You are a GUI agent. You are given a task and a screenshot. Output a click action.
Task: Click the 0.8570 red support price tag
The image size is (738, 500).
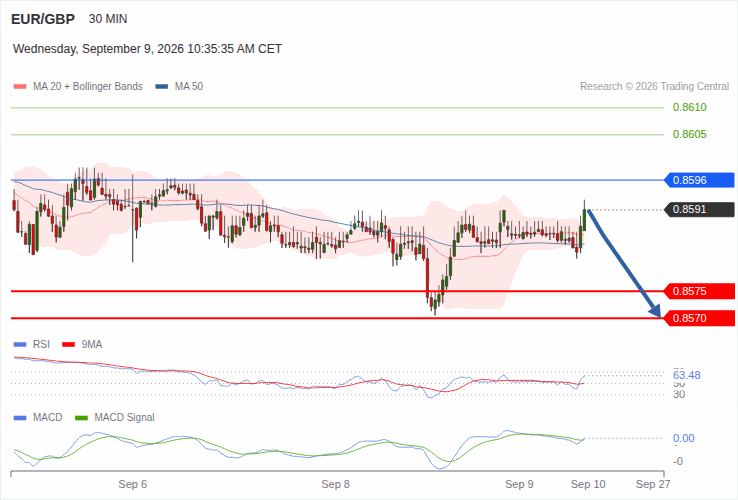pyautogui.click(x=699, y=318)
